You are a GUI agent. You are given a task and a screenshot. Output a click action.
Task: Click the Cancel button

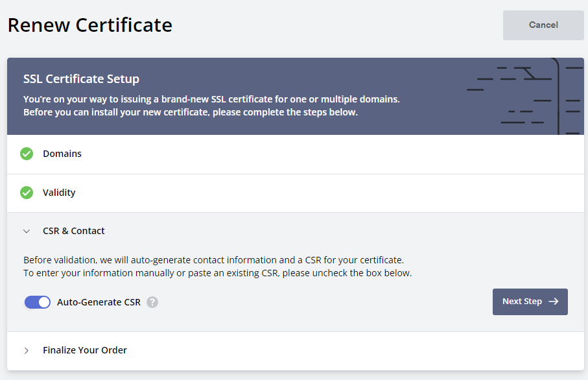point(543,25)
